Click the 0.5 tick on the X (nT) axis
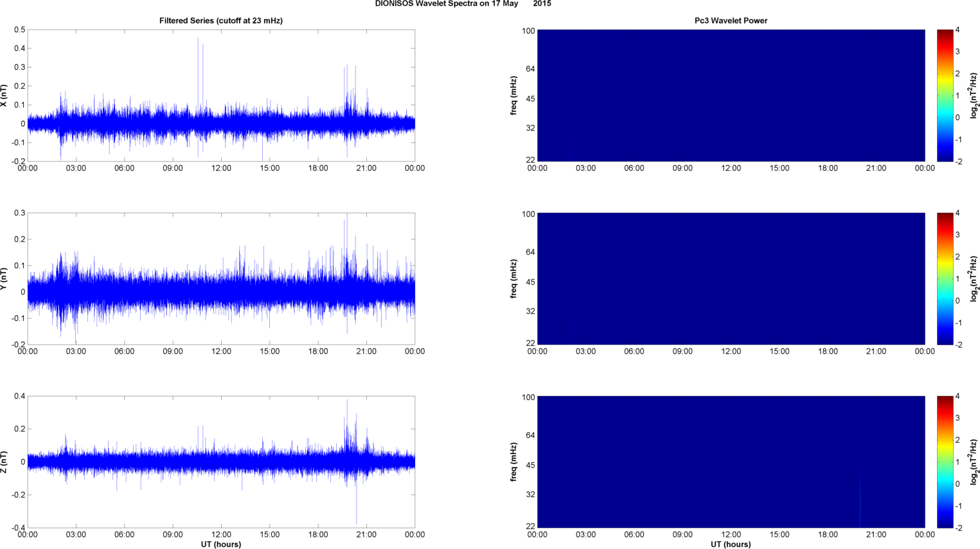The width and height of the screenshot is (980, 549). click(19, 30)
